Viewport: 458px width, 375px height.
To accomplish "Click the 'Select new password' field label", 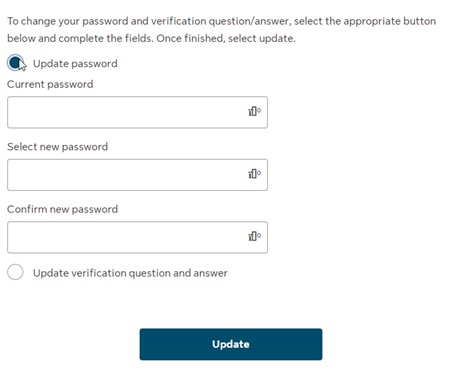I will pyautogui.click(x=57, y=147).
